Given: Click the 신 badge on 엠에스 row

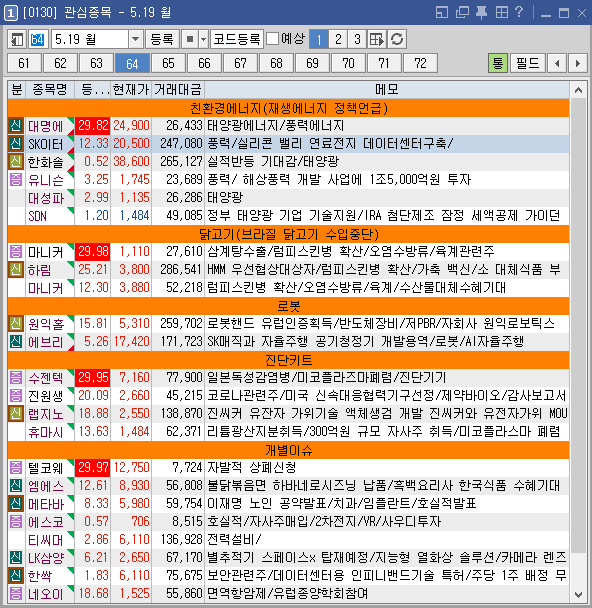Looking at the screenshot, I should pyautogui.click(x=16, y=485).
